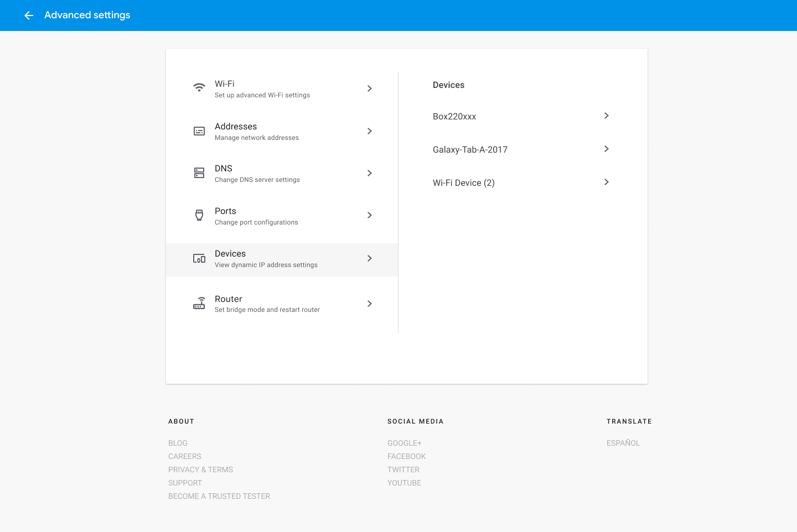Open the SUPPORT link
Screen dimensions: 797x532
pyautogui.click(x=185, y=483)
